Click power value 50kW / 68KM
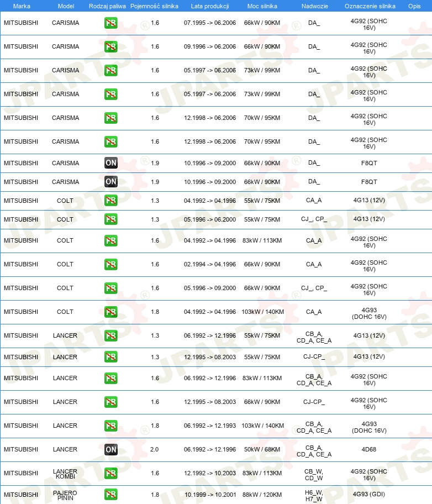The image size is (432, 504). [x=262, y=449]
